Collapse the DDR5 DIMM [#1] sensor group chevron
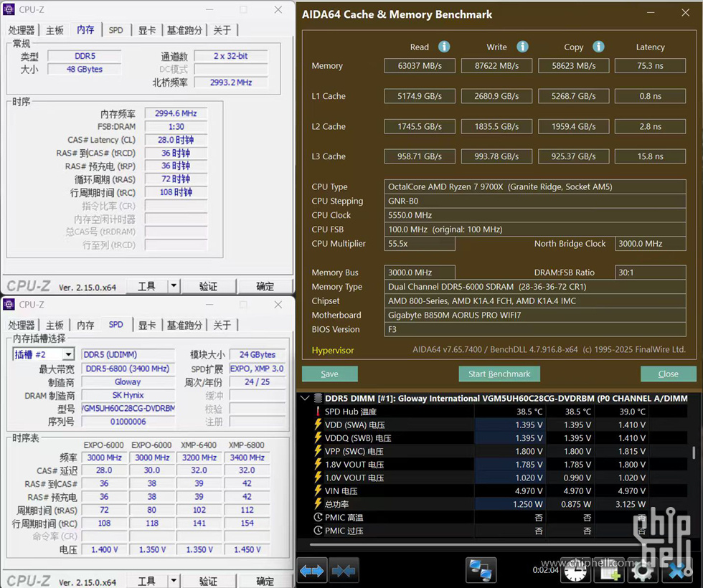The image size is (703, 588). point(306,398)
